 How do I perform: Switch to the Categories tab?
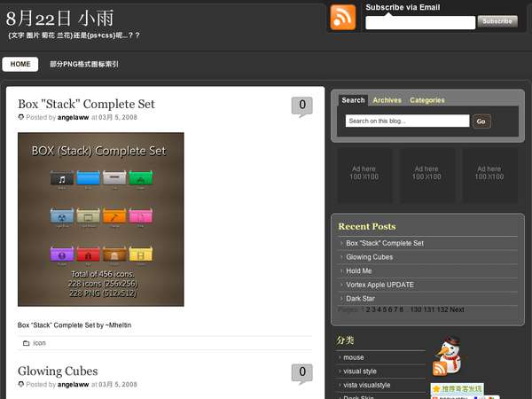[x=427, y=100]
